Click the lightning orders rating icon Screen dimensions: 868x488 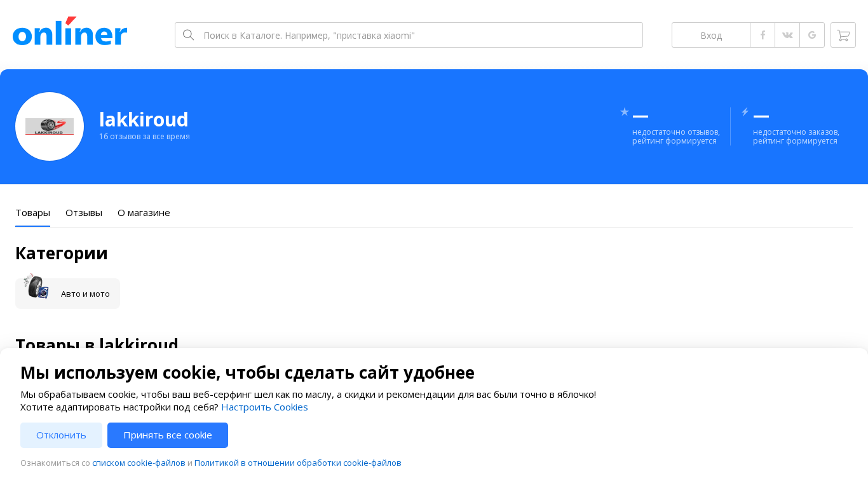click(x=745, y=112)
